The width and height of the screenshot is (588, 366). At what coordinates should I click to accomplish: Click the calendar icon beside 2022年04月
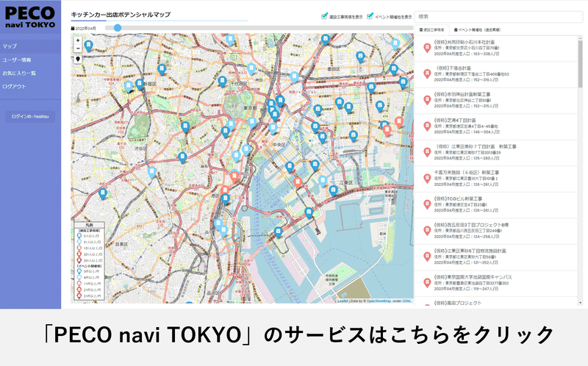pyautogui.click(x=73, y=28)
